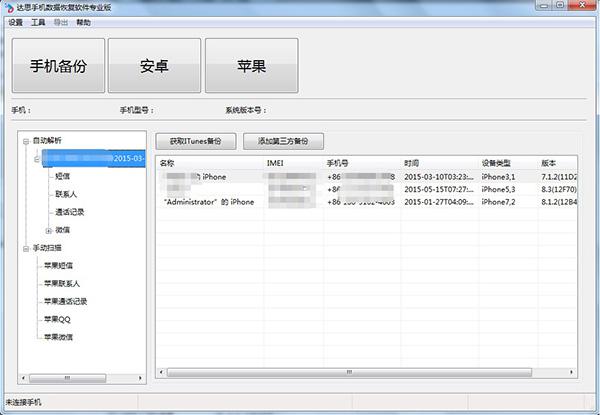
Task: Click tree panel scrollbar right arrow
Action: tap(140, 378)
